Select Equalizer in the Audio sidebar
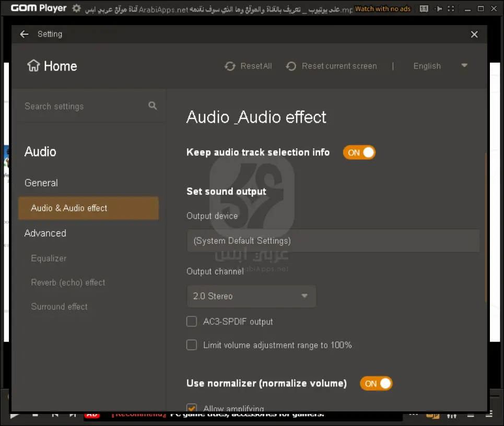The width and height of the screenshot is (504, 426). (49, 258)
